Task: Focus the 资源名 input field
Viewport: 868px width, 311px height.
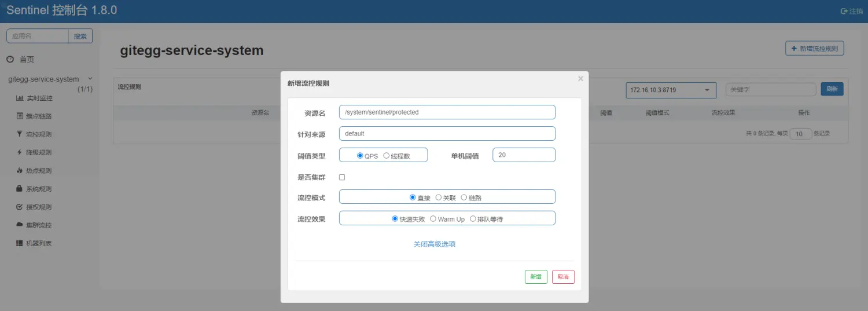Action: 447,112
